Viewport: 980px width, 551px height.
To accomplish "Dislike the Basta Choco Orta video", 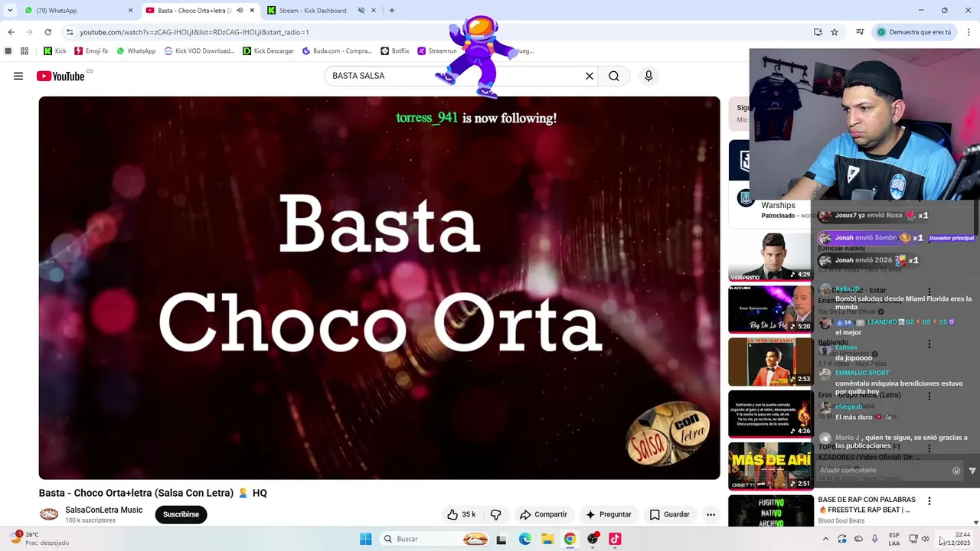I will click(x=495, y=514).
